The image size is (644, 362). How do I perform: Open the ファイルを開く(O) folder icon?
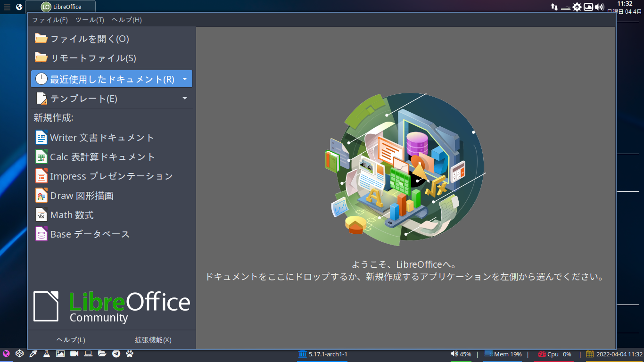coord(41,39)
